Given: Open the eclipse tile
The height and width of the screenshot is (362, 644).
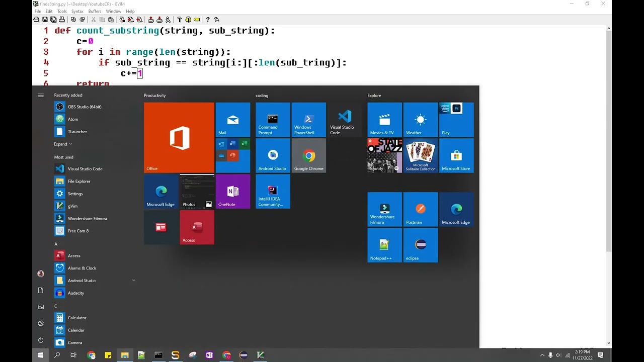Looking at the screenshot, I should coord(421,245).
